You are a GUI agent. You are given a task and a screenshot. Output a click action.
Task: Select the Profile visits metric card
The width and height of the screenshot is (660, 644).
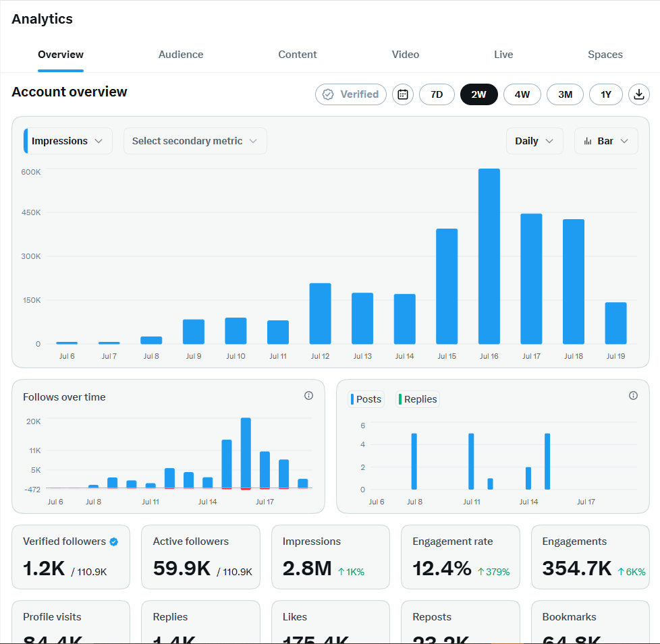click(x=71, y=622)
